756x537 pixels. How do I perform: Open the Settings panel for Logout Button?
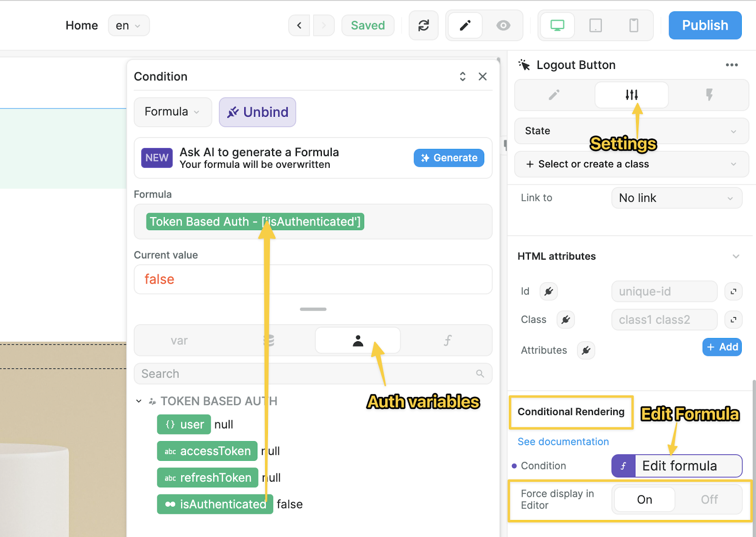coord(632,95)
